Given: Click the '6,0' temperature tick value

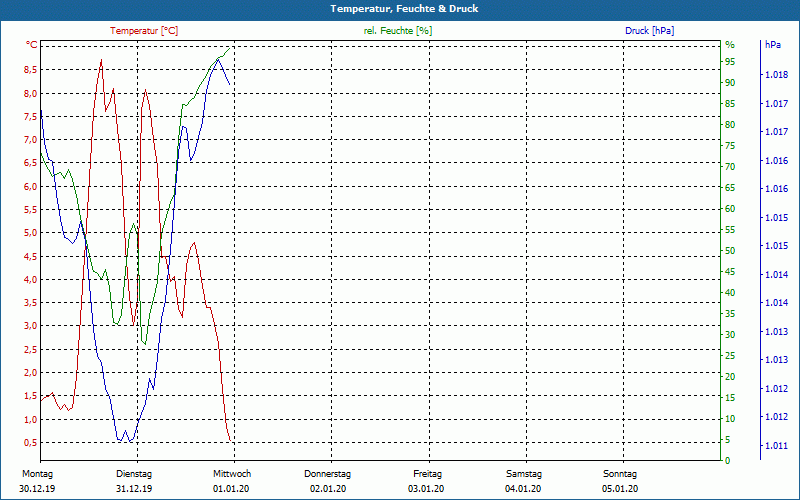Looking at the screenshot, I should pyautogui.click(x=31, y=187).
